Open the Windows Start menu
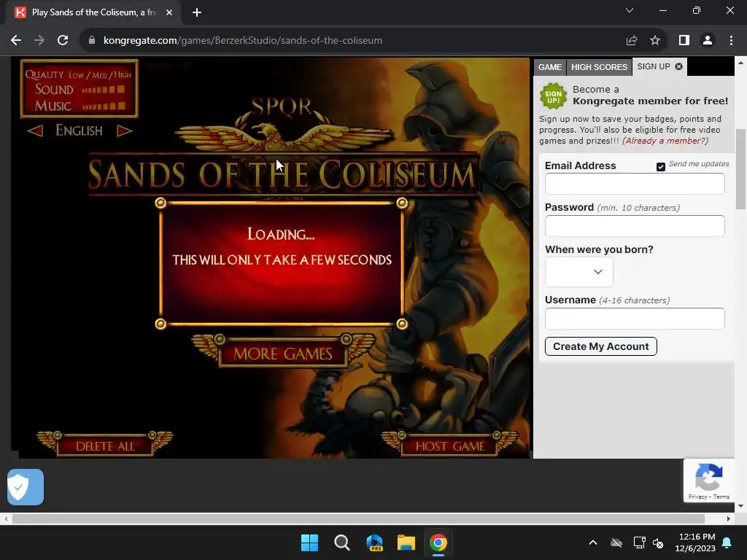This screenshot has width=747, height=560. [x=309, y=542]
